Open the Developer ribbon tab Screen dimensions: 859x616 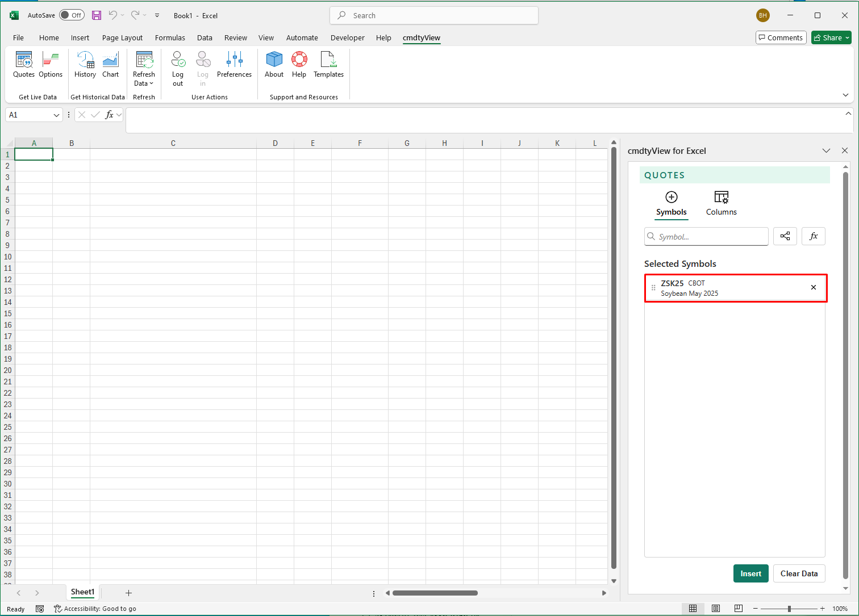coord(348,37)
